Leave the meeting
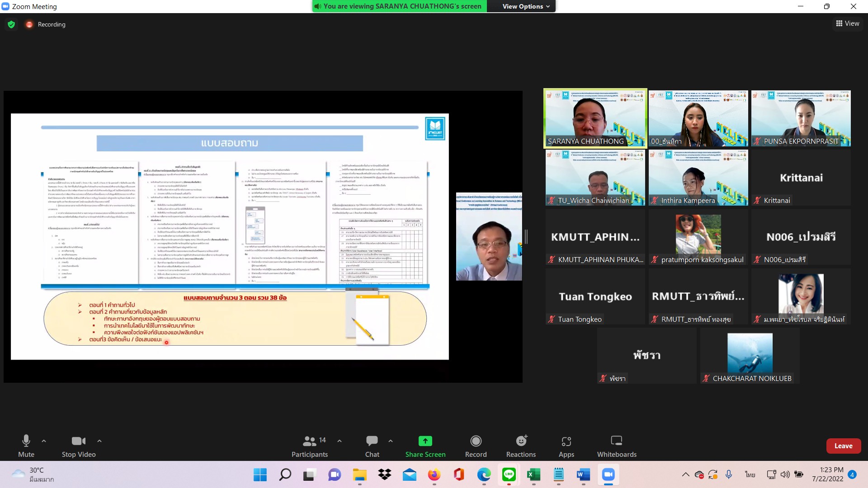Viewport: 868px width, 488px height. point(843,446)
